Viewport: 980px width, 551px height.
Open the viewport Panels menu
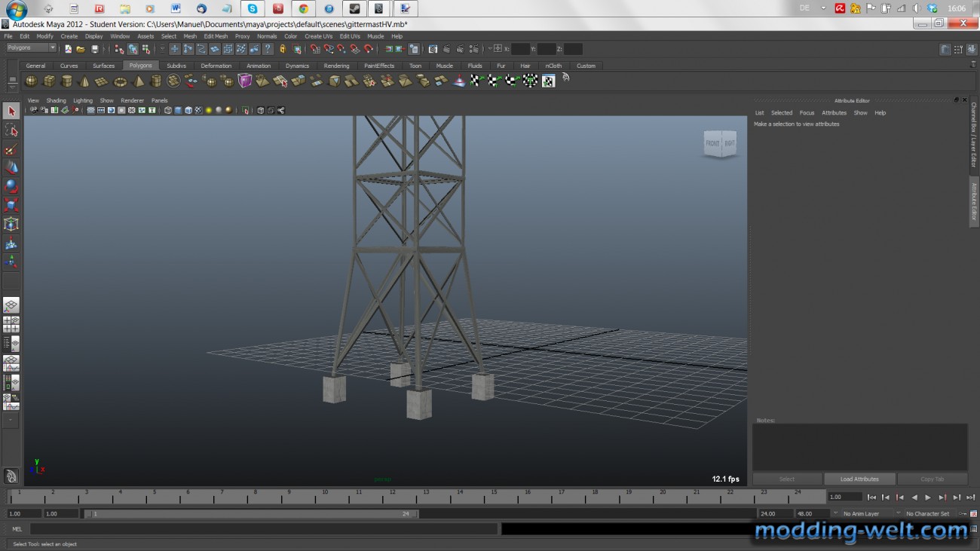[159, 100]
